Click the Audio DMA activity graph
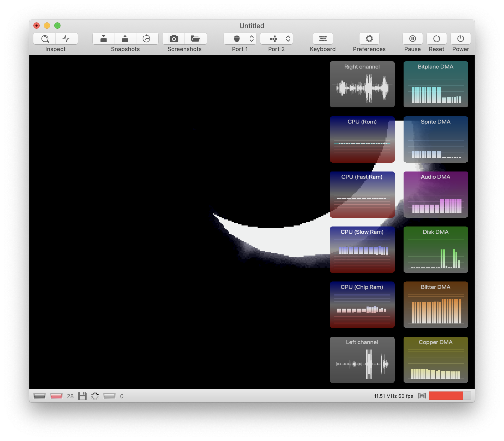Viewport: 504px width, 441px height. (436, 194)
